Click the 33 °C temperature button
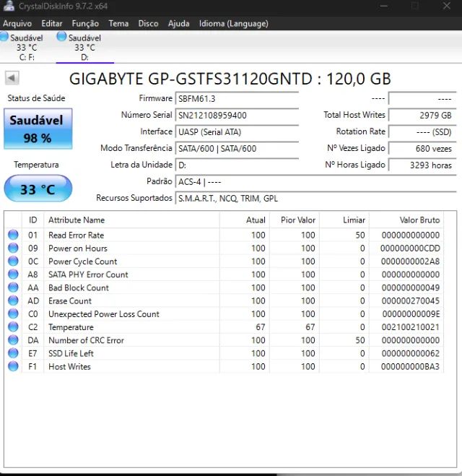The width and height of the screenshot is (462, 476). pyautogui.click(x=38, y=189)
